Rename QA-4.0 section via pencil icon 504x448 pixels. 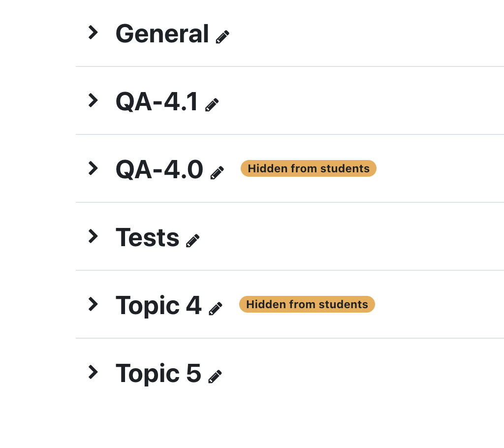[x=217, y=173]
